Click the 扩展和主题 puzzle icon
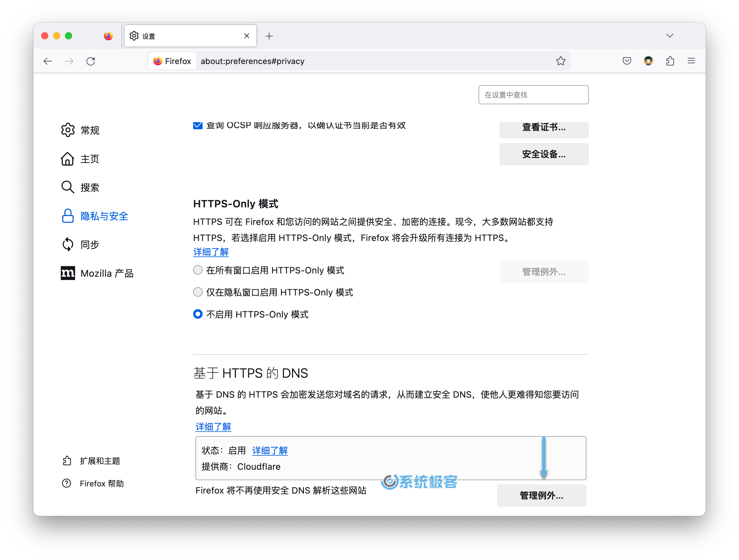Viewport: 739px width, 560px height. [x=67, y=461]
